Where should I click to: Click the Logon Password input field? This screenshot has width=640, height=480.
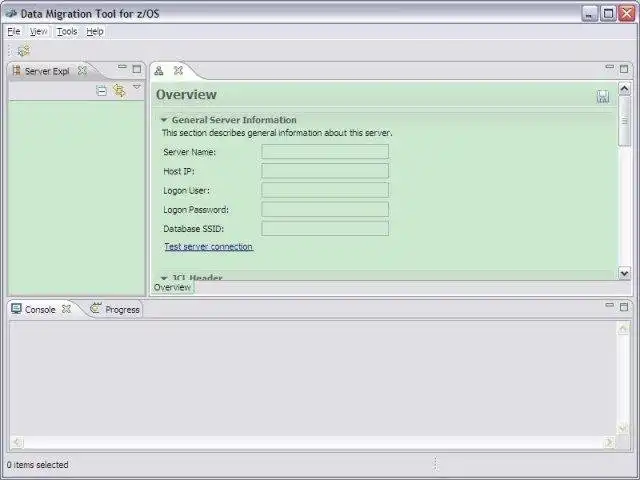325,209
